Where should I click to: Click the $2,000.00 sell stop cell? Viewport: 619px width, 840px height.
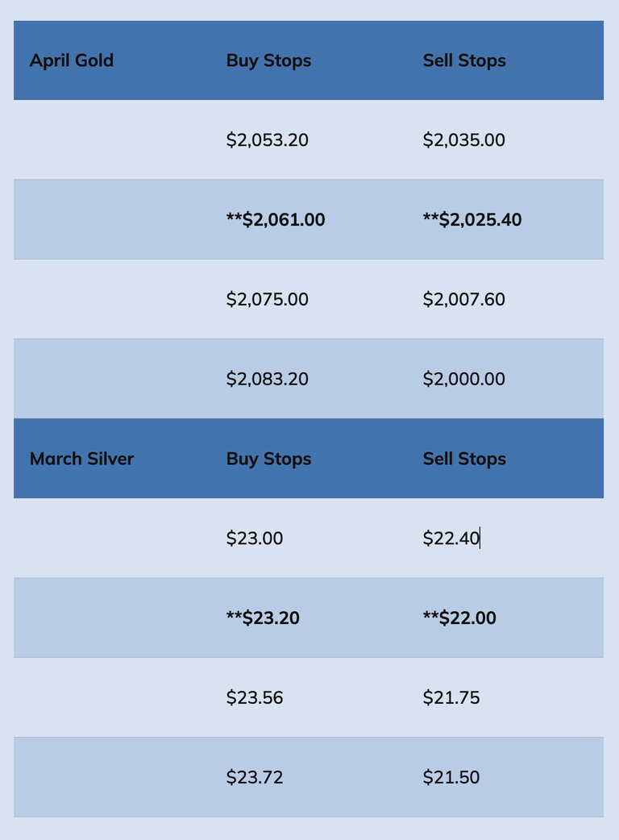[x=463, y=379]
